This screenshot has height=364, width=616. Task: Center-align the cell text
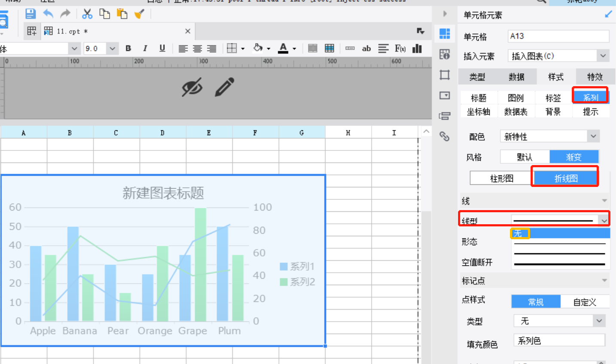197,48
